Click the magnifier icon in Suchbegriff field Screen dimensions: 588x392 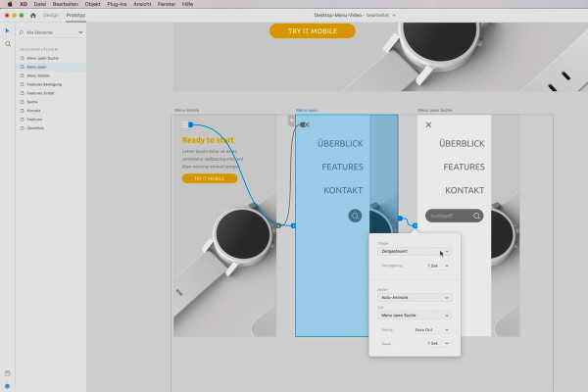coord(476,216)
